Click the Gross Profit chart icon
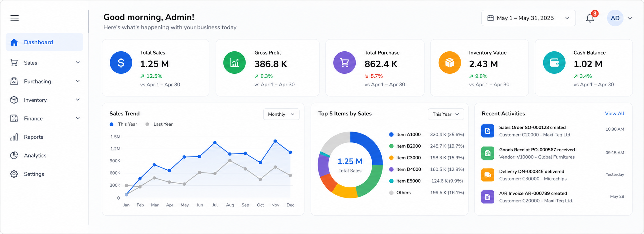The width and height of the screenshot is (644, 234). (234, 63)
